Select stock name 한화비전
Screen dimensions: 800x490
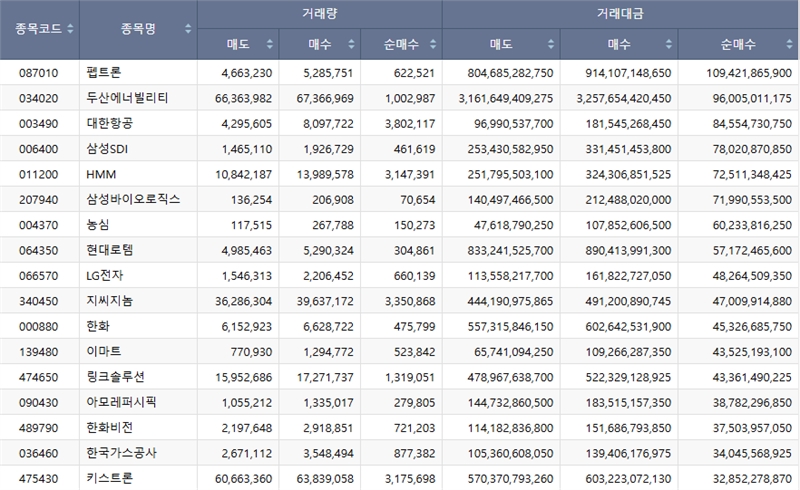110,428
